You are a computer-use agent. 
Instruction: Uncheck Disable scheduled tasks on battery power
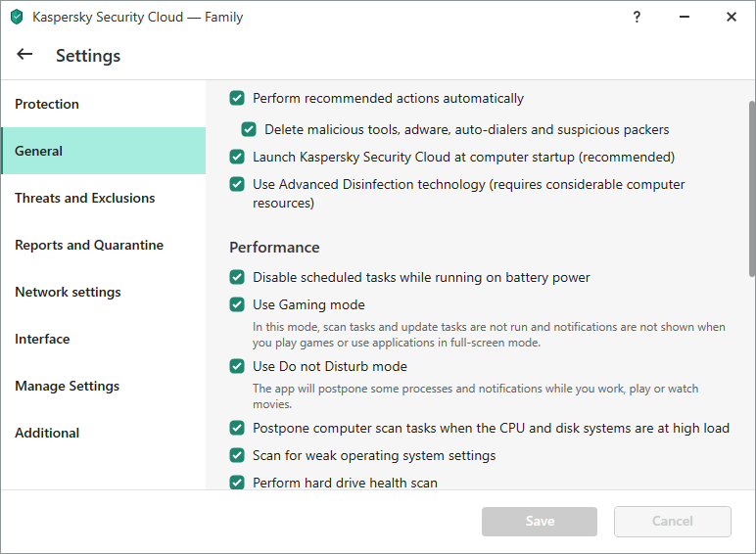[x=237, y=277]
